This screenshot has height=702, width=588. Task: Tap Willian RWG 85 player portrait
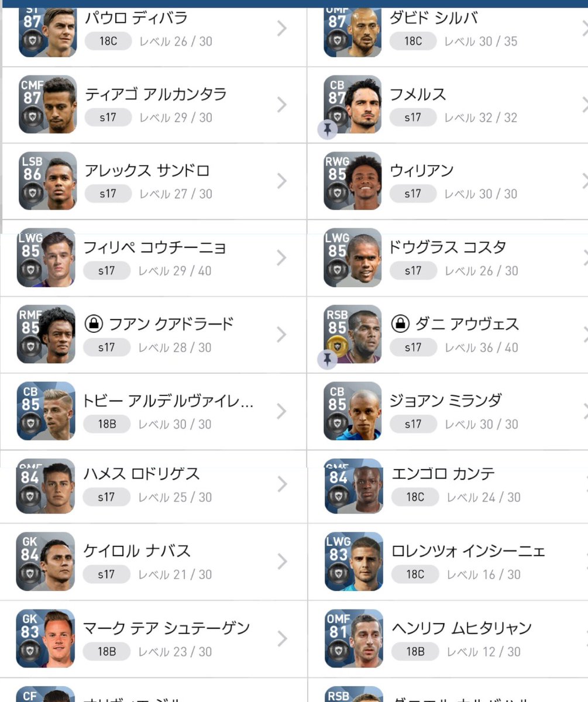(353, 181)
